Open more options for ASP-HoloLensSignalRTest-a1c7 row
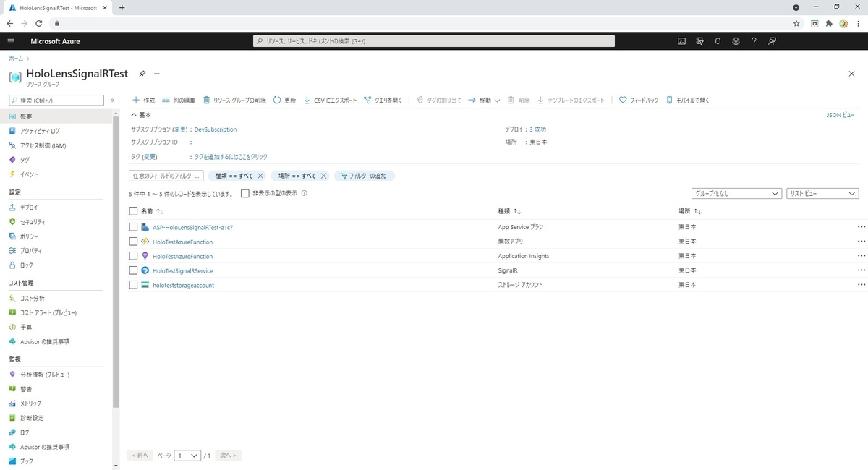This screenshot has width=868, height=470. pyautogui.click(x=861, y=227)
